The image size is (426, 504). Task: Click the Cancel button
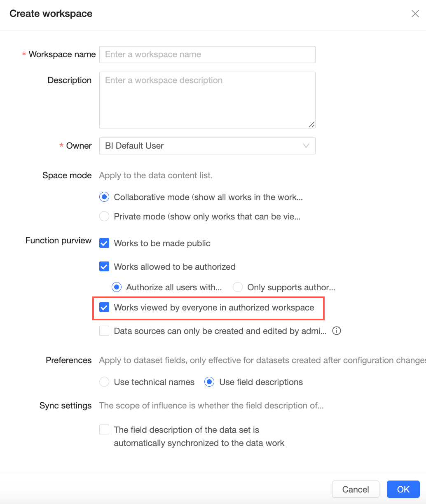356,489
